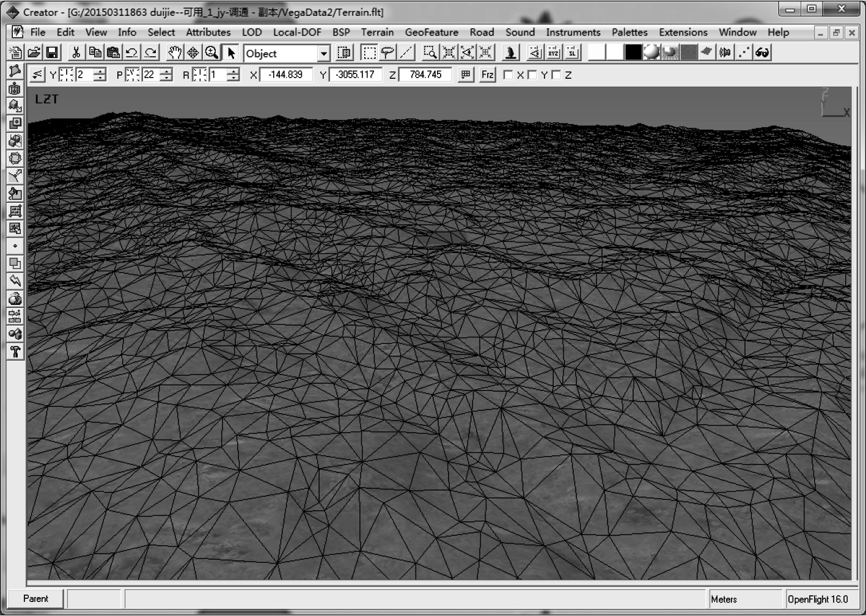Click the polygon face tool in left toolbox
866x616 pixels.
point(15,71)
